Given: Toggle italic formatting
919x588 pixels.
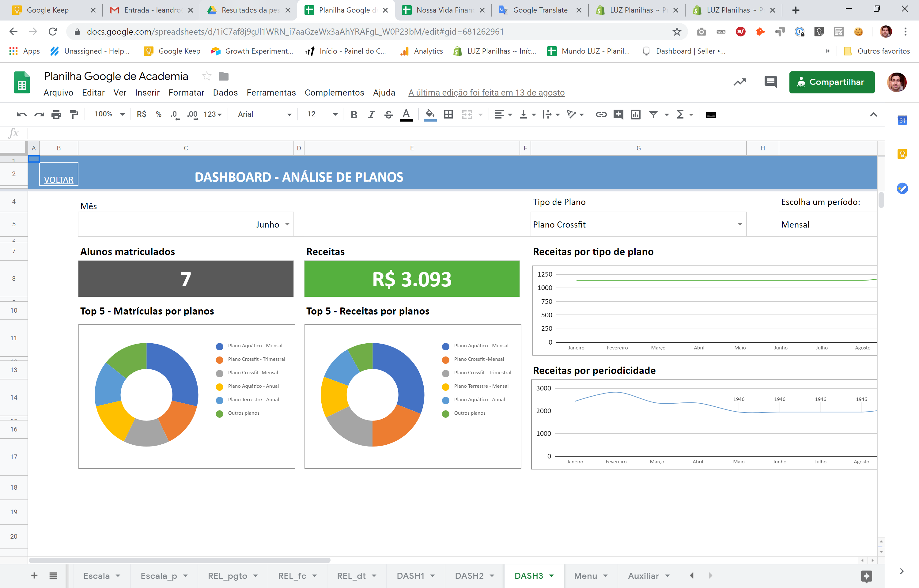Looking at the screenshot, I should coord(371,114).
